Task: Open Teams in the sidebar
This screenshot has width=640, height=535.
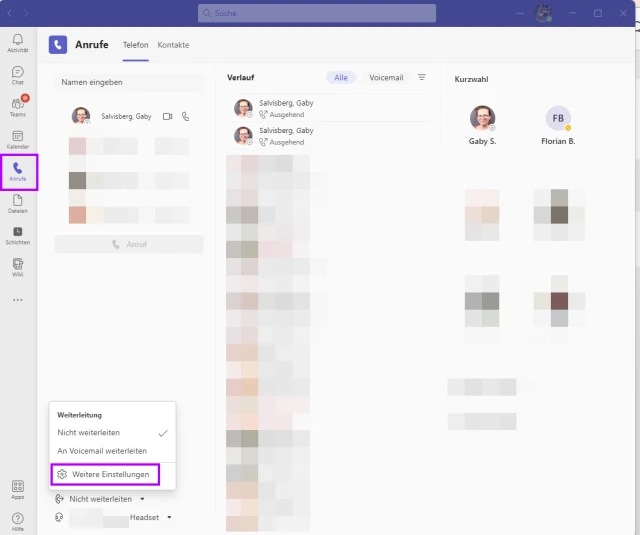Action: coord(17,106)
